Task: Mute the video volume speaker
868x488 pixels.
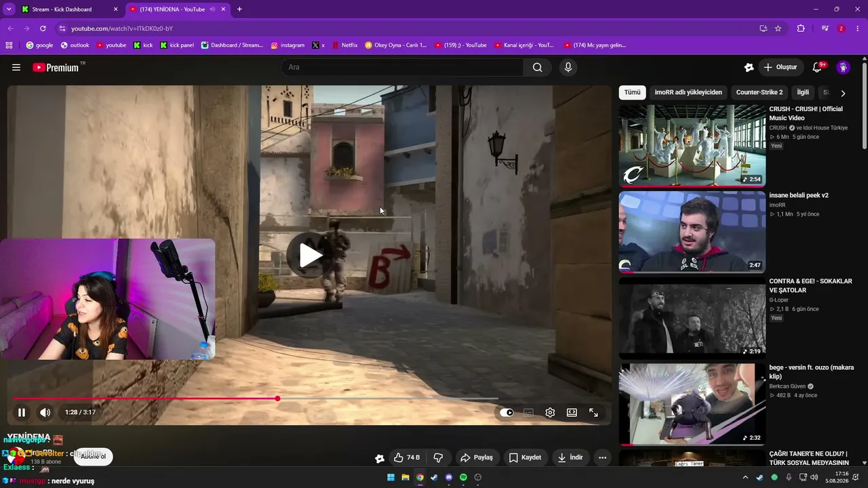Action: 45,412
